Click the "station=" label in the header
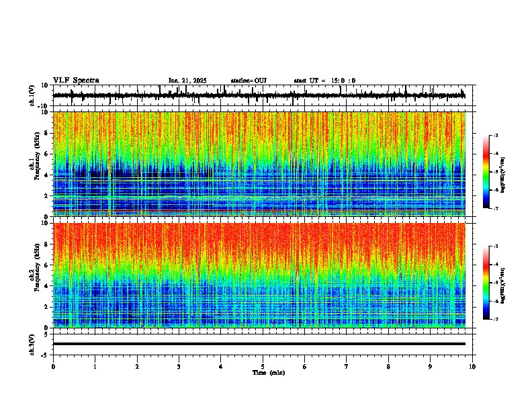Image resolution: width=532 pixels, height=411 pixels. point(242,81)
